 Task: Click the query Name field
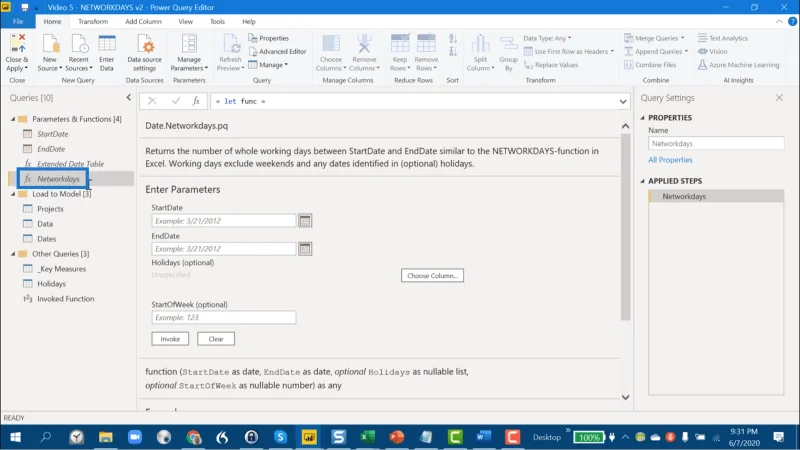tap(716, 144)
